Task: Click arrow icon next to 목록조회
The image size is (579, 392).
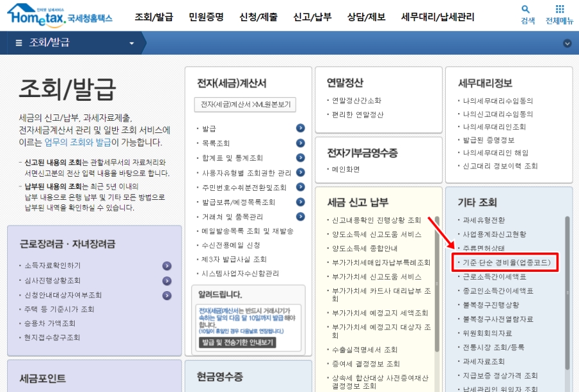Action: pos(300,143)
